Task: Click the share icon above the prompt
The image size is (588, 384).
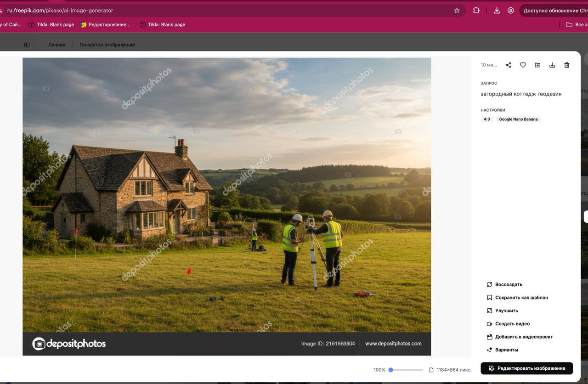Action: [508, 65]
